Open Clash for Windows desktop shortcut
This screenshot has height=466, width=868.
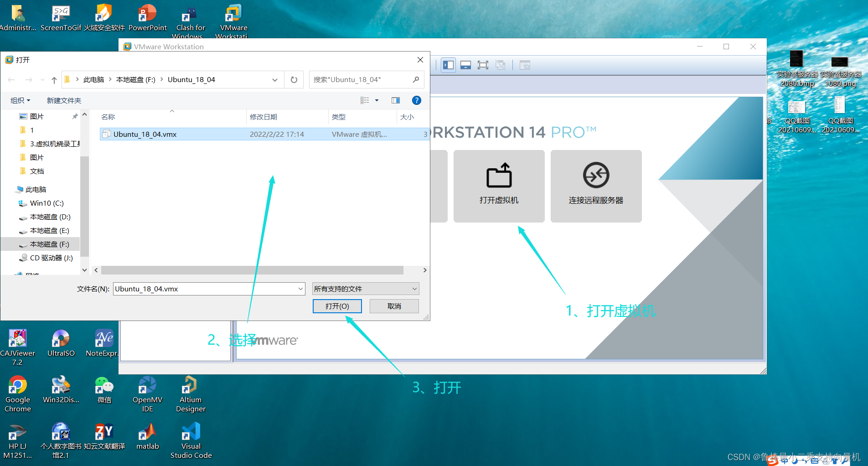[x=191, y=22]
